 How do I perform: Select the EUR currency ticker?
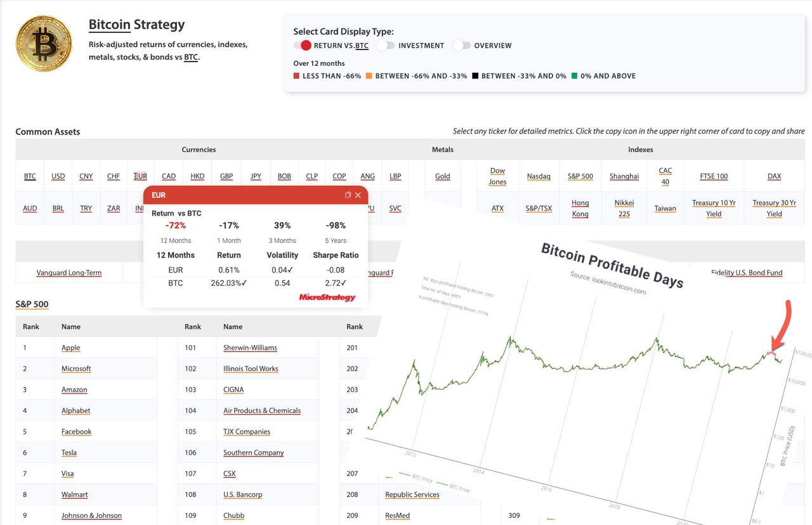(x=141, y=176)
